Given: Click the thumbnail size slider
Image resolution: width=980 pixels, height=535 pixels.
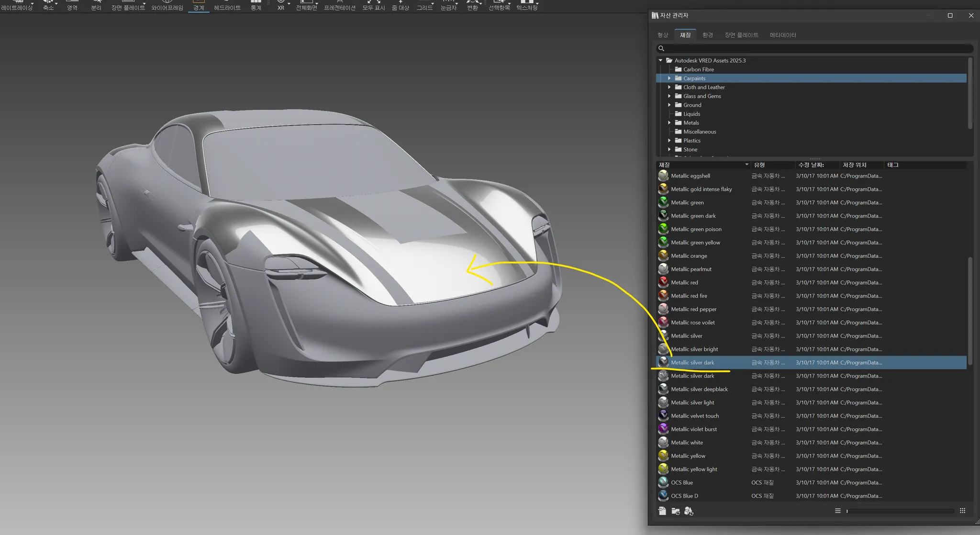Looking at the screenshot, I should pyautogui.click(x=900, y=511).
